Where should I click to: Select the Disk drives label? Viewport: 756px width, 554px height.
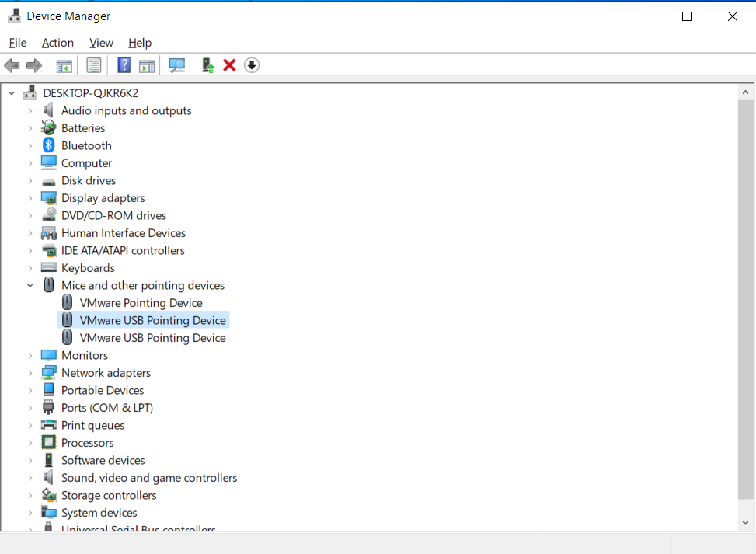coord(89,180)
